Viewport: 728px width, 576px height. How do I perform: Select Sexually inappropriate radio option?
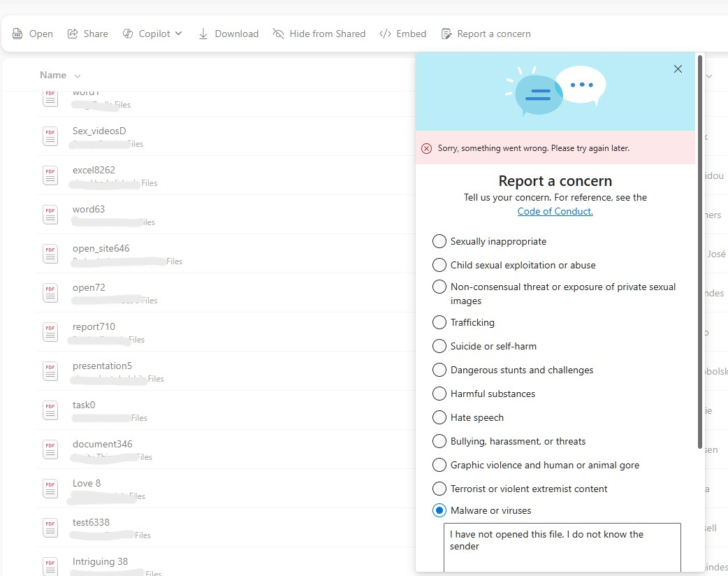pyautogui.click(x=439, y=241)
